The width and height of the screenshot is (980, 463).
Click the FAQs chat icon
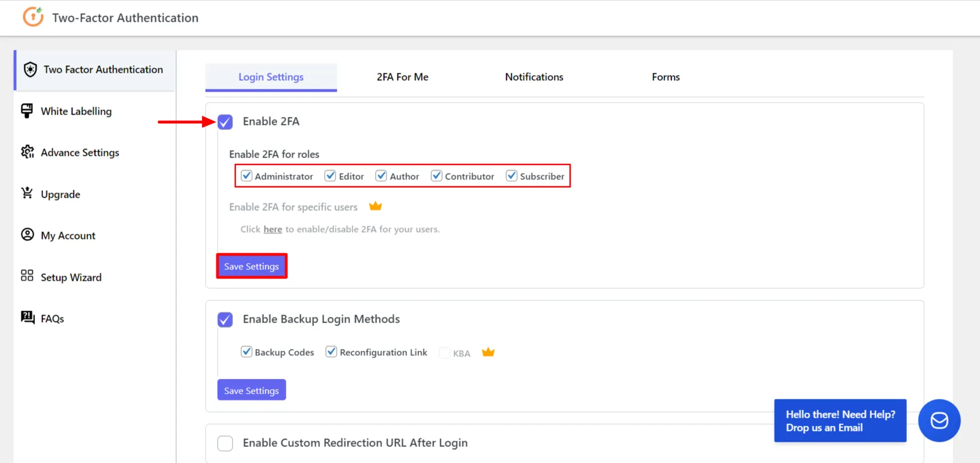pyautogui.click(x=27, y=317)
